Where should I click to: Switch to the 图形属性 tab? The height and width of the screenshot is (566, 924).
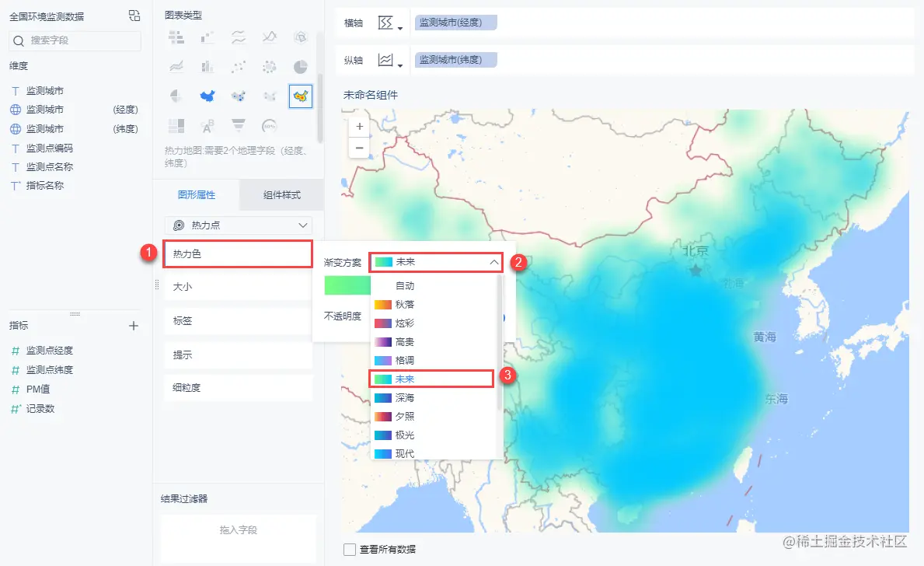point(195,195)
